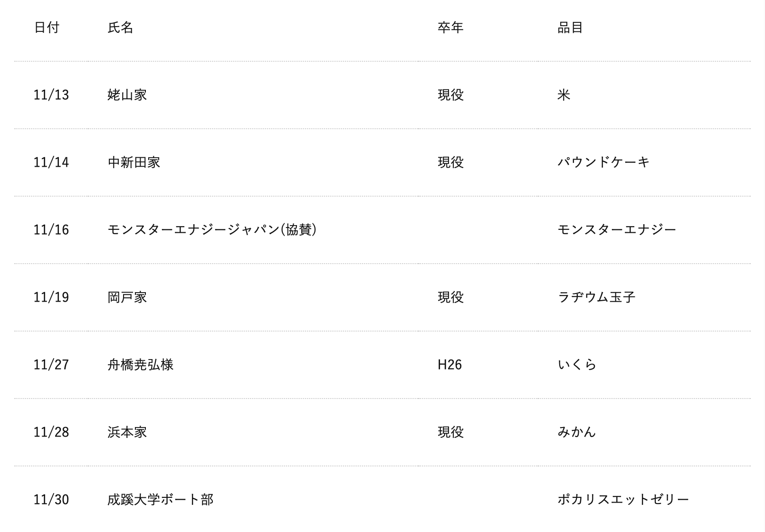This screenshot has height=532, width=765.
Task: Click the 成蹊大学ボート部 entry
Action: click(160, 500)
